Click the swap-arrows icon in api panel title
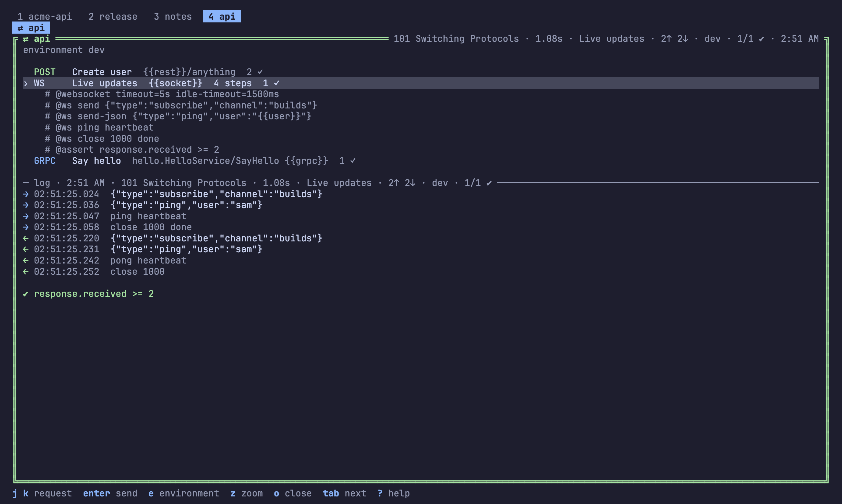Screen dimensions: 842x504 pos(26,39)
